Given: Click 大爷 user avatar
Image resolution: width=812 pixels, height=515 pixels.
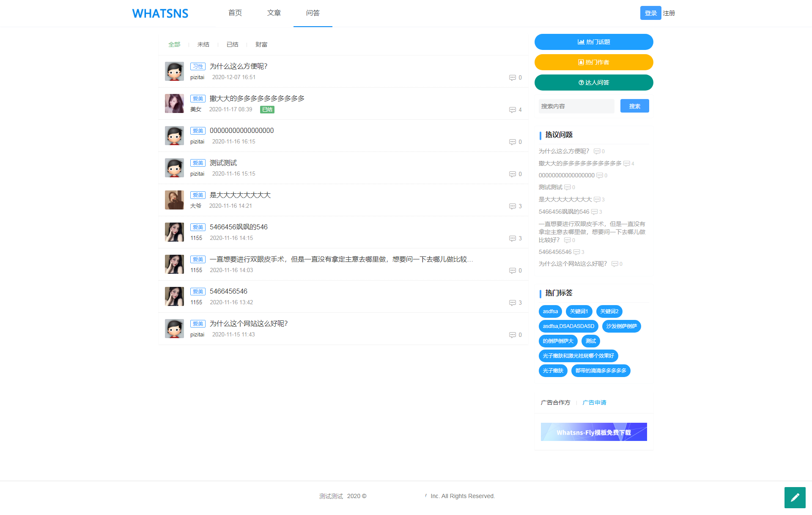Looking at the screenshot, I should 174,200.
